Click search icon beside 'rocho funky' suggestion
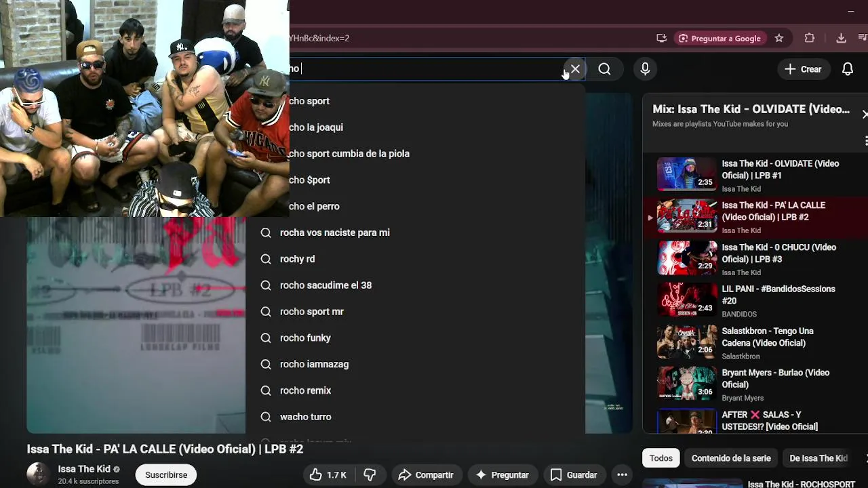This screenshot has height=488, width=868. click(266, 338)
